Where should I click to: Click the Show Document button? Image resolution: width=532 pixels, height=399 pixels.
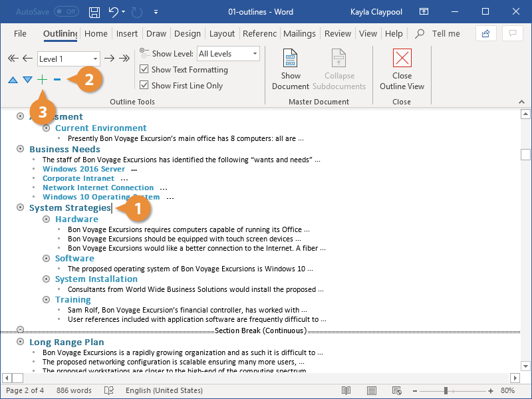291,70
